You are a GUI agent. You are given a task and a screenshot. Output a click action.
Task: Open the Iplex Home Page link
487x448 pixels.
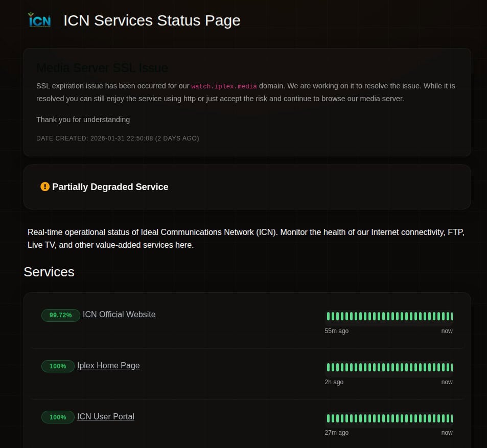coord(108,366)
